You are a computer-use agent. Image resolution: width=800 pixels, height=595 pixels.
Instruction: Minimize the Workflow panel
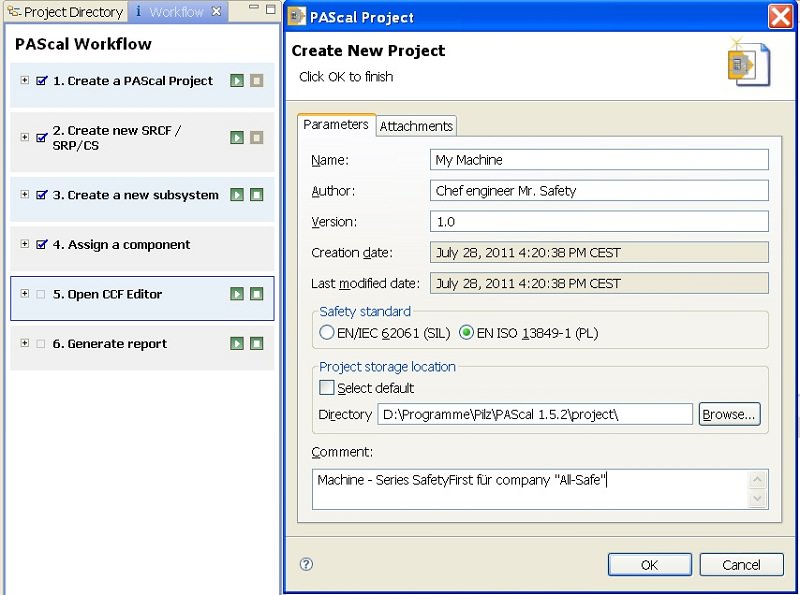point(254,8)
